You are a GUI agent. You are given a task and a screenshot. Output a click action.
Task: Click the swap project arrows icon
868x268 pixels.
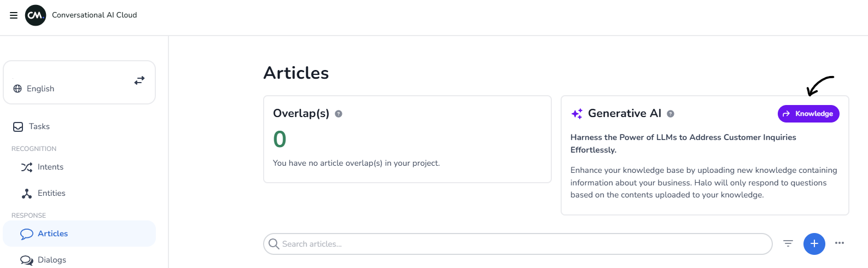click(x=139, y=80)
